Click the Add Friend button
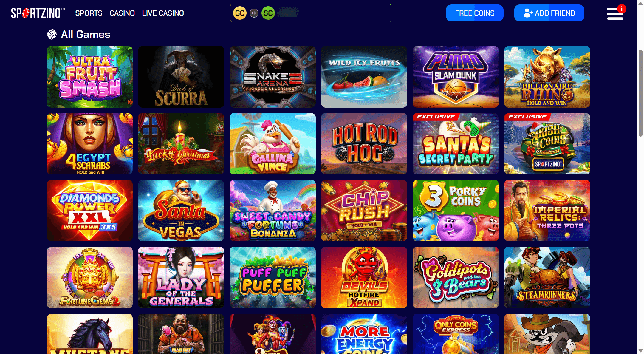This screenshot has width=644, height=354. 549,13
